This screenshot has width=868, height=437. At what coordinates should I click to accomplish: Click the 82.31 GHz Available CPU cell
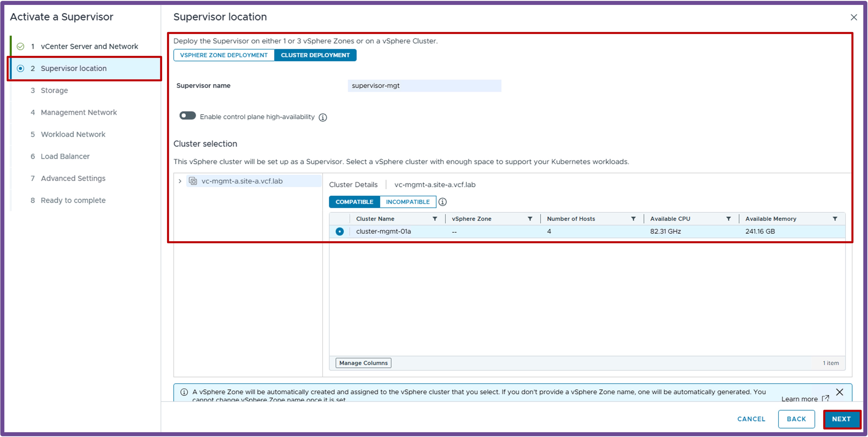665,232
